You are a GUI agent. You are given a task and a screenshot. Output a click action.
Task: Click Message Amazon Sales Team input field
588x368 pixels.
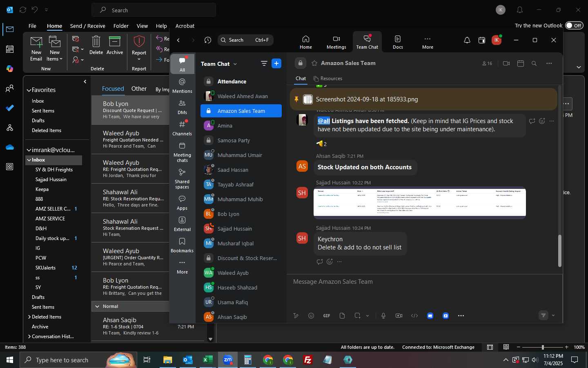click(x=424, y=282)
